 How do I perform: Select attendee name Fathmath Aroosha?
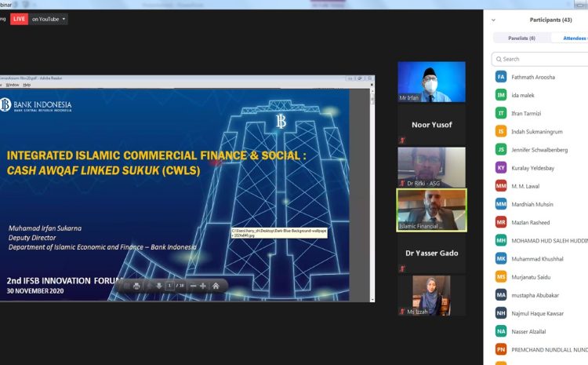533,77
